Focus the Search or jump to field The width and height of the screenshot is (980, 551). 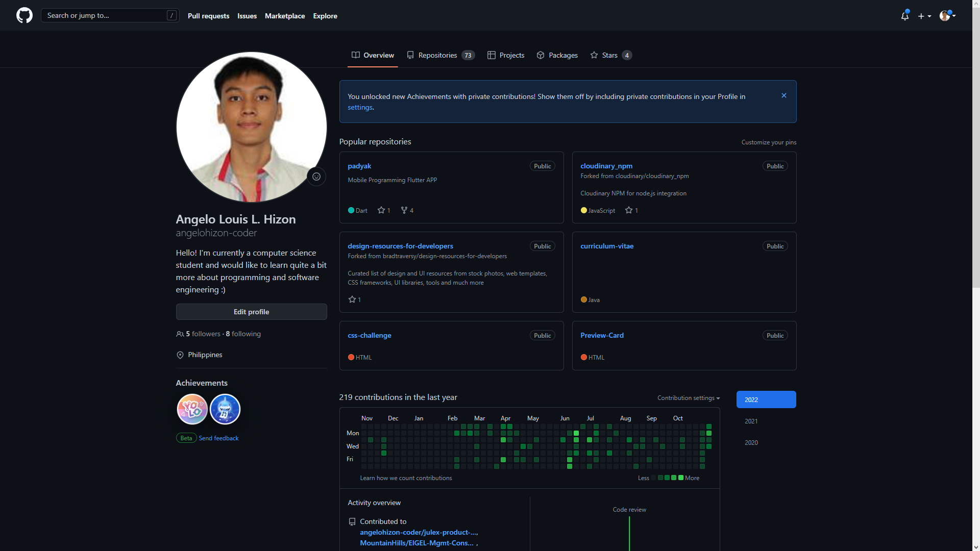pyautogui.click(x=110, y=15)
